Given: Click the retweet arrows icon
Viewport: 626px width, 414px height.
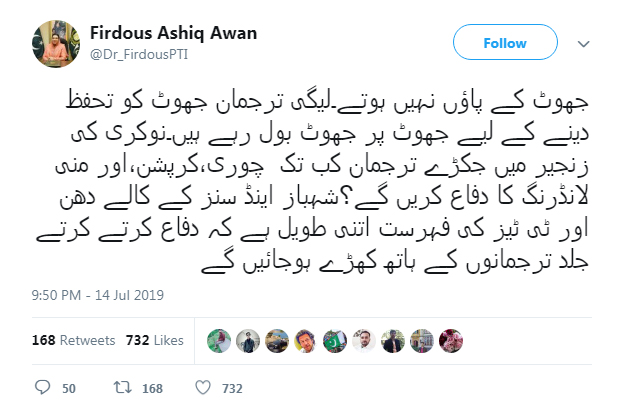Looking at the screenshot, I should tap(122, 388).
